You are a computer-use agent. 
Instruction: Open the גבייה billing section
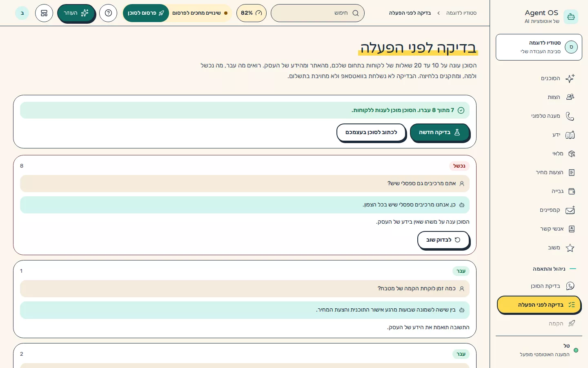pyautogui.click(x=539, y=191)
